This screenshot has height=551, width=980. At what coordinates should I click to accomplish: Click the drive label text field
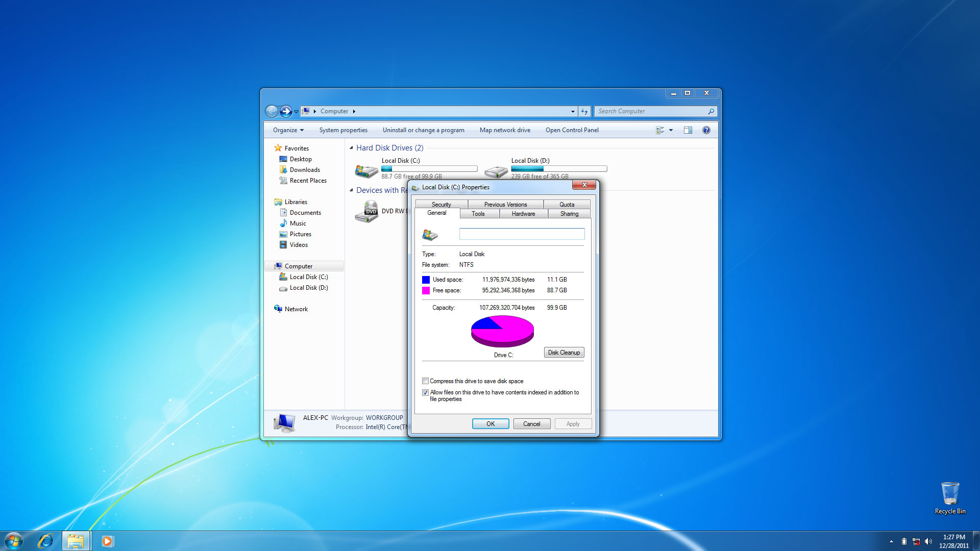coord(522,234)
